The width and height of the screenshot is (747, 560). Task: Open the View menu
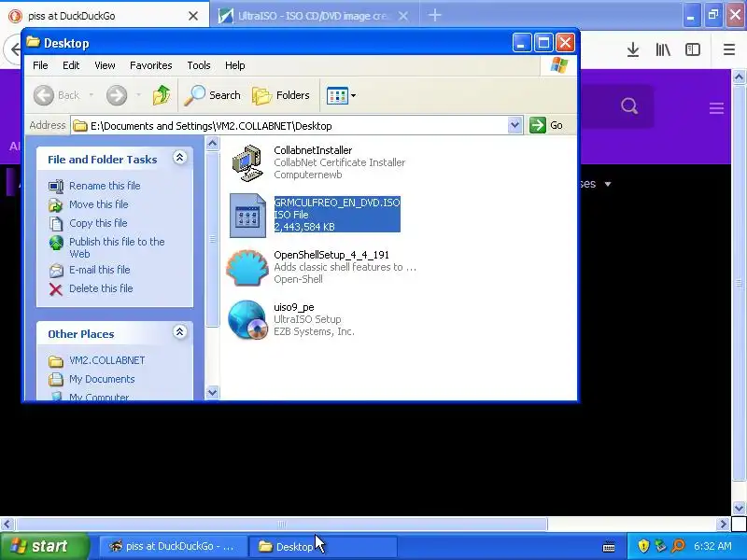(105, 65)
